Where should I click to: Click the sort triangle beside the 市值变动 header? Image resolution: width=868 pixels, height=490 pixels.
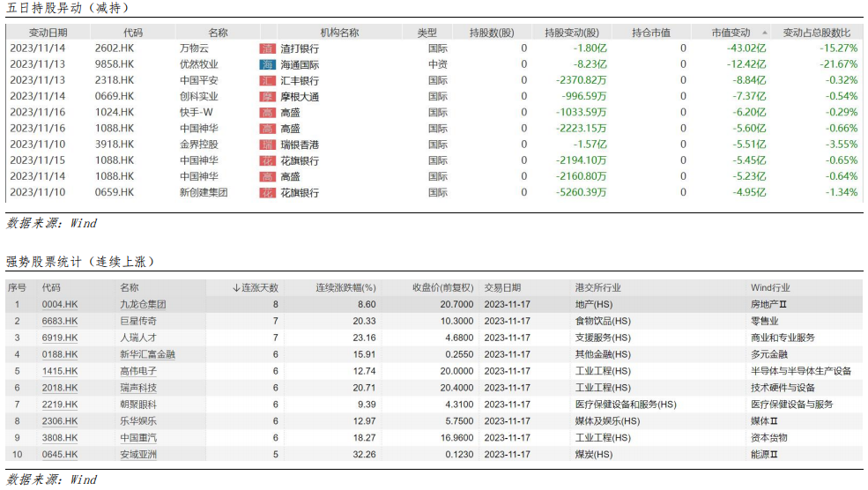(765, 33)
